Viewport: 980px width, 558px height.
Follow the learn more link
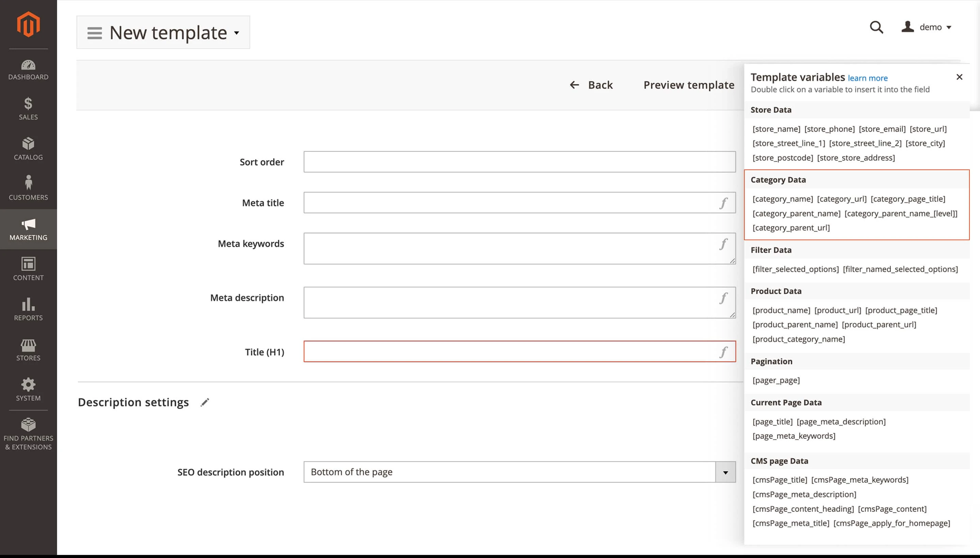click(x=867, y=78)
